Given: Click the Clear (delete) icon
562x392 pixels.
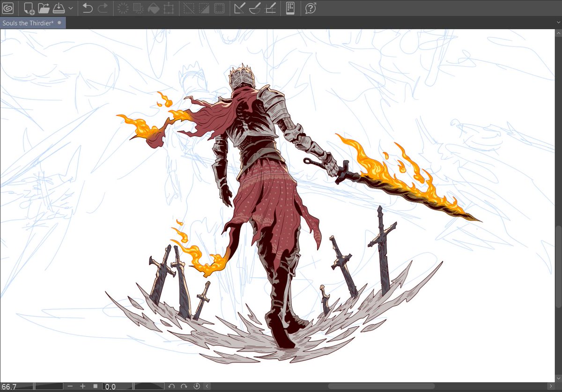Looking at the screenshot, I should coord(123,7).
